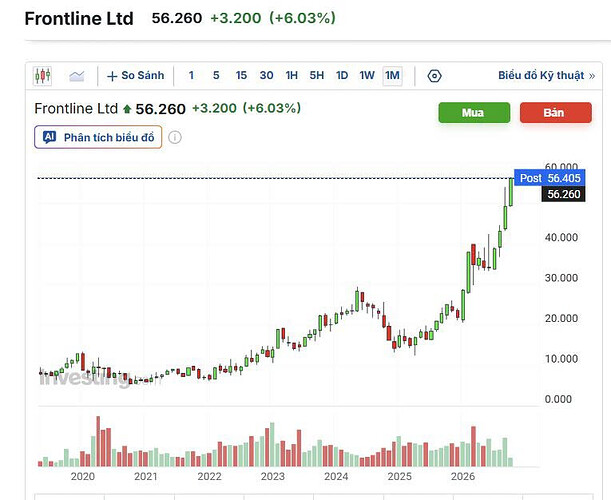Open the Biểu đồ Kỹ thuật link
This screenshot has height=500, width=611.
click(x=546, y=76)
